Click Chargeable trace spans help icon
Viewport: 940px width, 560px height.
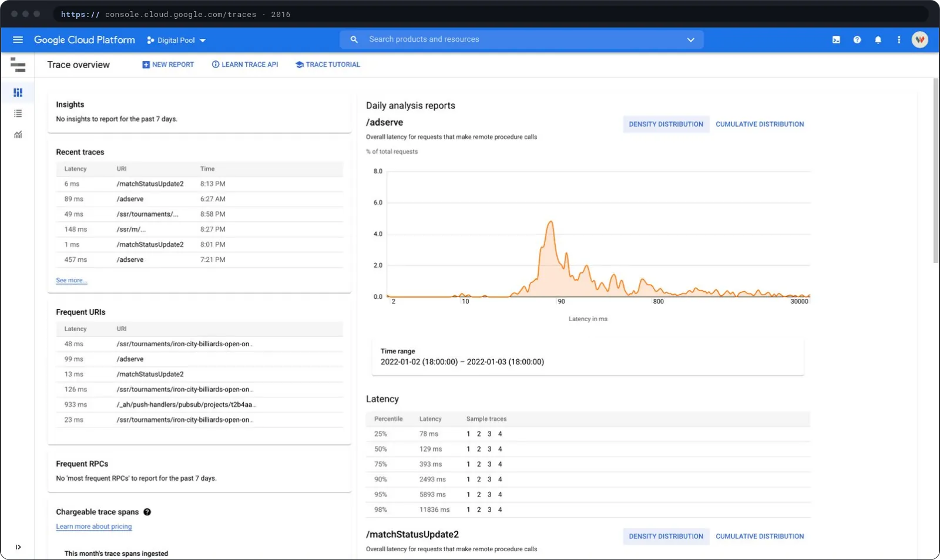(x=147, y=512)
